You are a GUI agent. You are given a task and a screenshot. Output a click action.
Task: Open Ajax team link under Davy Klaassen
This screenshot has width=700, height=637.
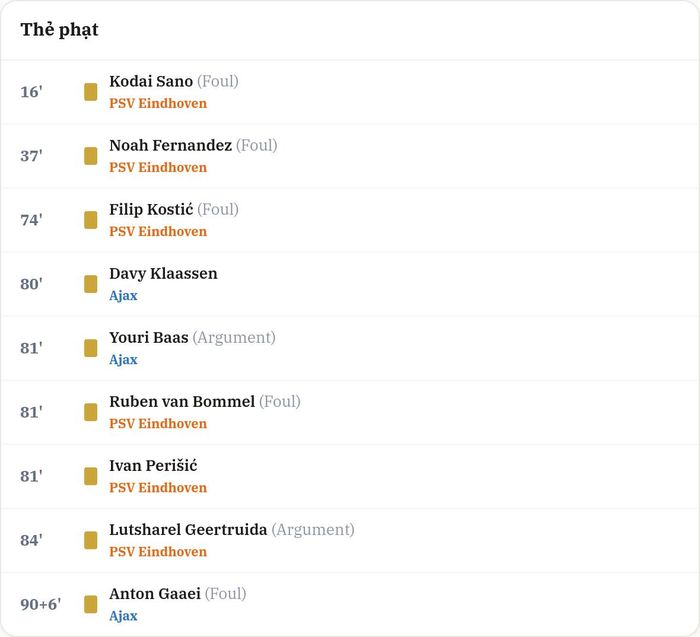click(123, 296)
